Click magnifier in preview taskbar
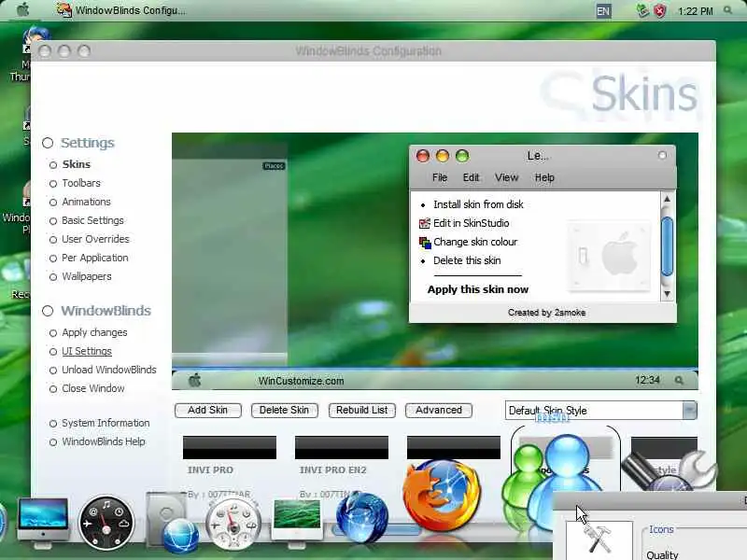Screen dimensions: 747x560 pyautogui.click(x=679, y=381)
